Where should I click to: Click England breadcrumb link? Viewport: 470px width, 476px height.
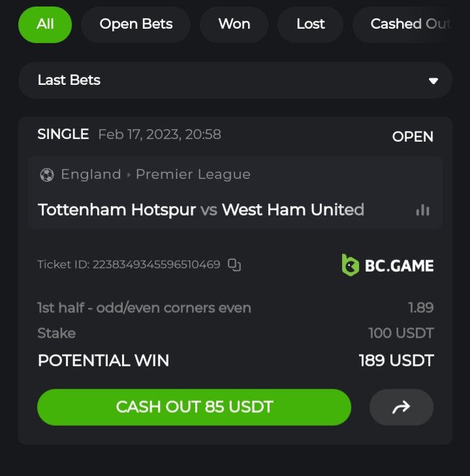tap(91, 174)
